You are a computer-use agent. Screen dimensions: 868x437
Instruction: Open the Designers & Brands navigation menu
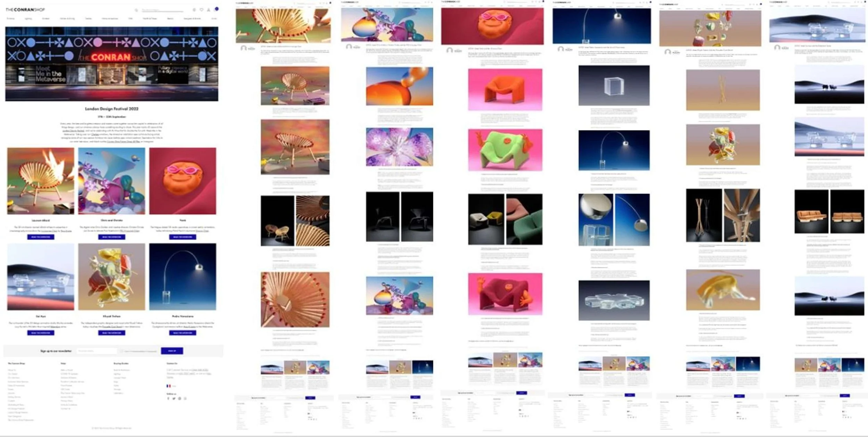click(x=192, y=18)
